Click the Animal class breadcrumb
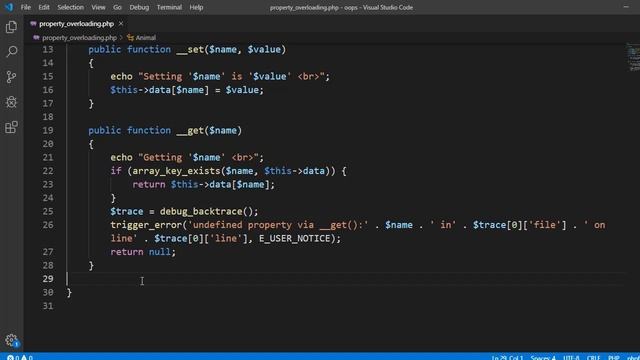 145,38
